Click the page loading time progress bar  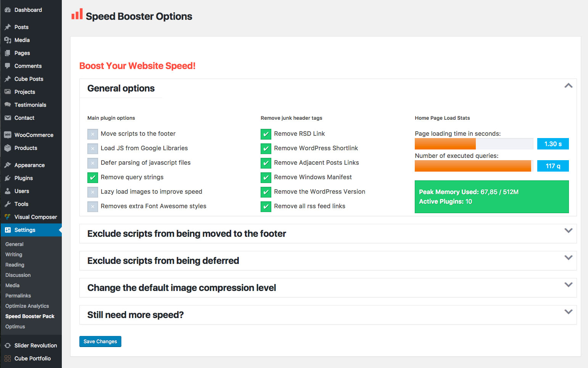pos(474,144)
